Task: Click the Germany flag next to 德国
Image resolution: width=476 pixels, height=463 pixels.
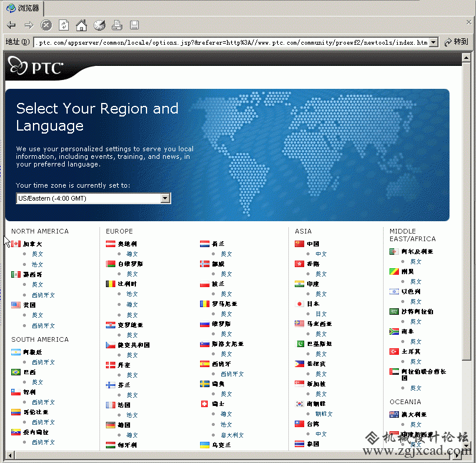Action: [x=111, y=425]
